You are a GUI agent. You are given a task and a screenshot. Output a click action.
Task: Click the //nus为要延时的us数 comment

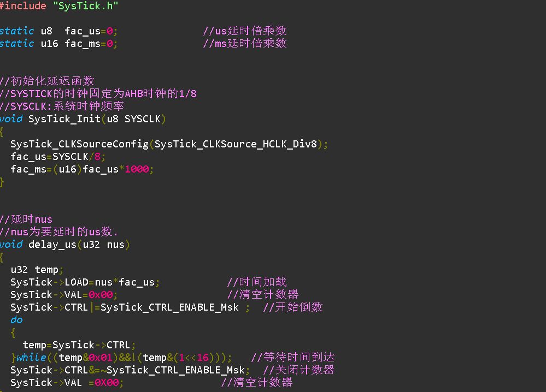[x=59, y=231]
